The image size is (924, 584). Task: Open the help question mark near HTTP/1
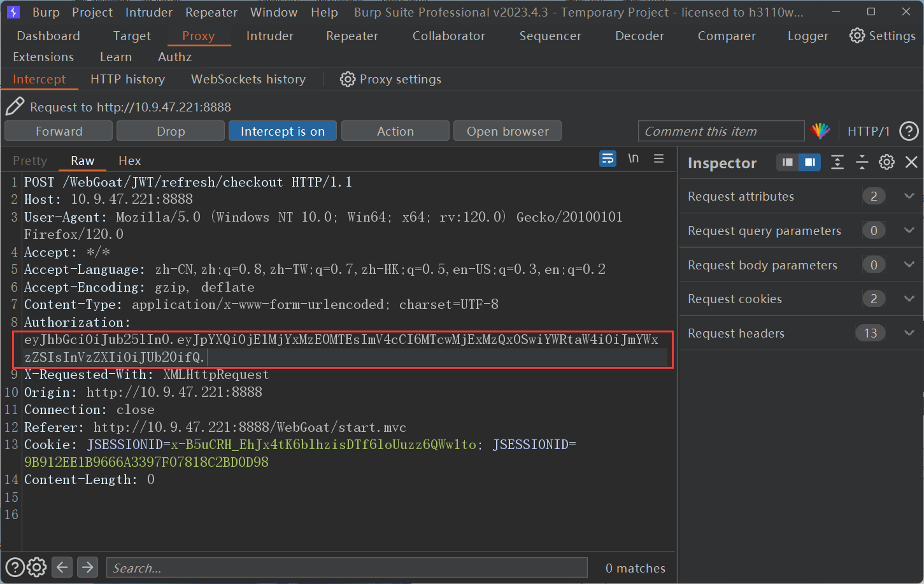point(909,131)
